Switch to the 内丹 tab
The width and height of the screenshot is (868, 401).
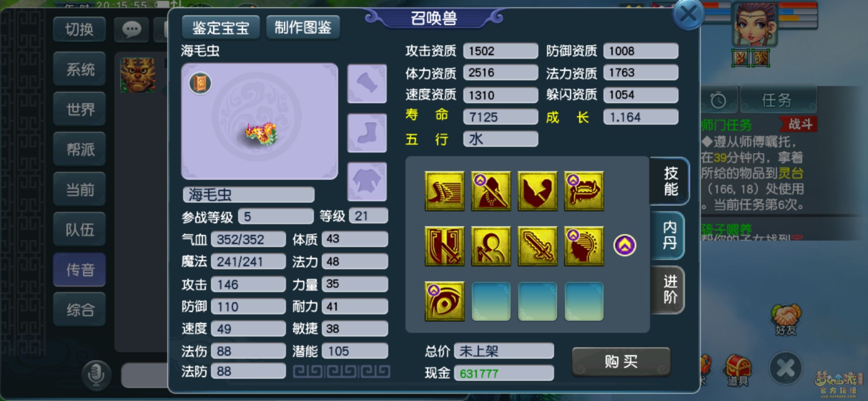click(669, 235)
